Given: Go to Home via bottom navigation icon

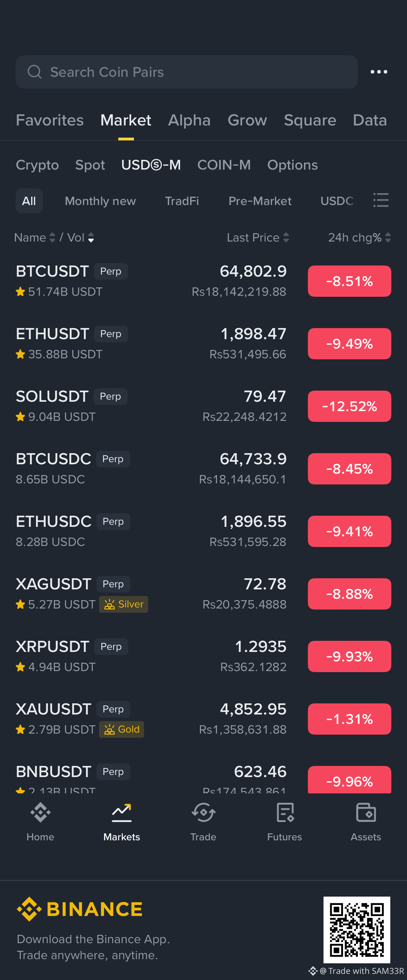Looking at the screenshot, I should coord(40,812).
